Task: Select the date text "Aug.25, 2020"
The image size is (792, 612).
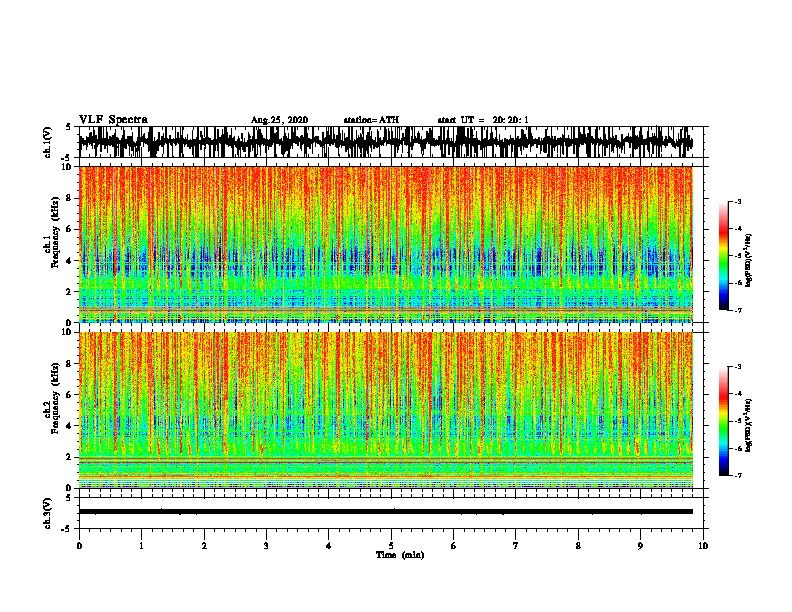Action: 279,120
